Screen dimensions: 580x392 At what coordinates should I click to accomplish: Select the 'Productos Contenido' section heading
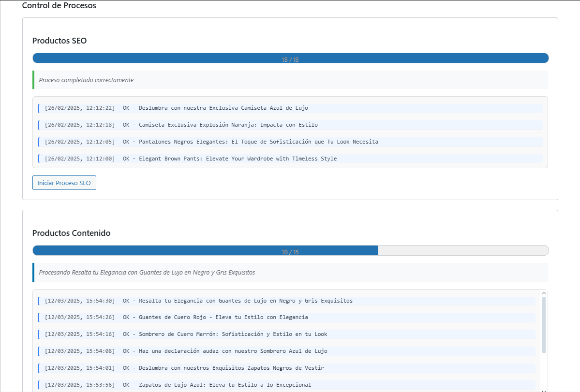pos(72,233)
